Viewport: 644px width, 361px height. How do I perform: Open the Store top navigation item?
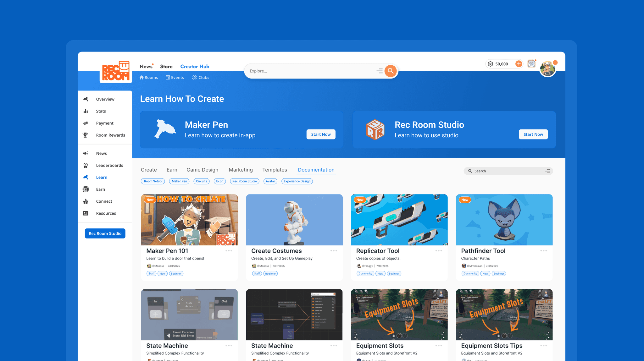[x=166, y=67]
